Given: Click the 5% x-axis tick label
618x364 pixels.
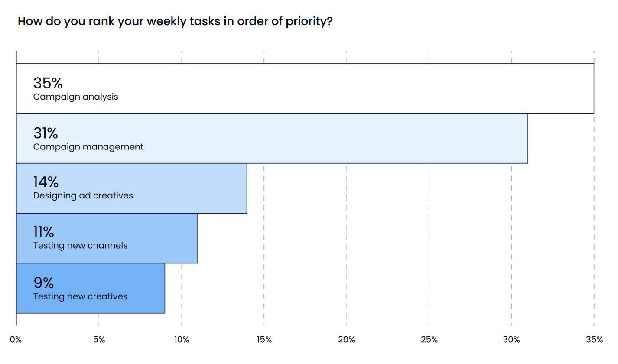Looking at the screenshot, I should (99, 340).
